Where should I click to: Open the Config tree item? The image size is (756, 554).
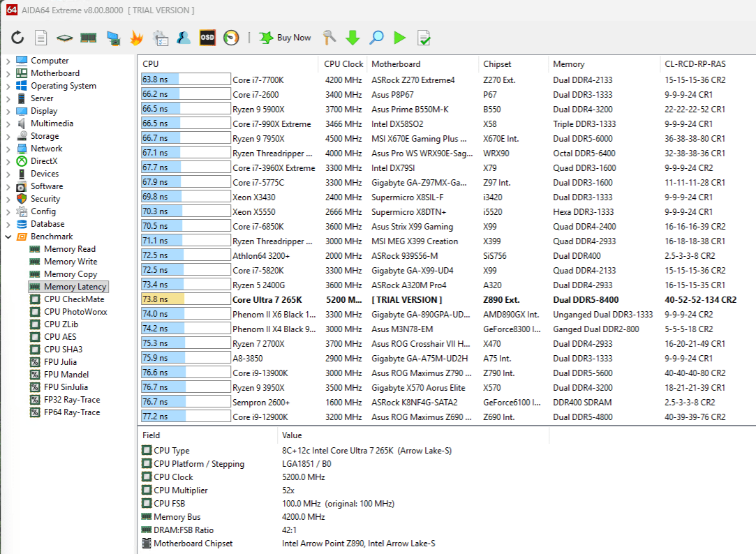click(43, 211)
